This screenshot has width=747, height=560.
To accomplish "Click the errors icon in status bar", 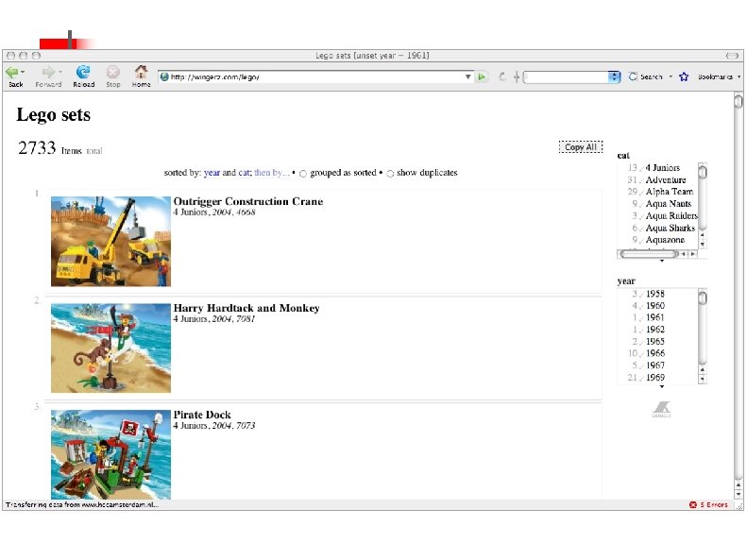I will pyautogui.click(x=692, y=505).
